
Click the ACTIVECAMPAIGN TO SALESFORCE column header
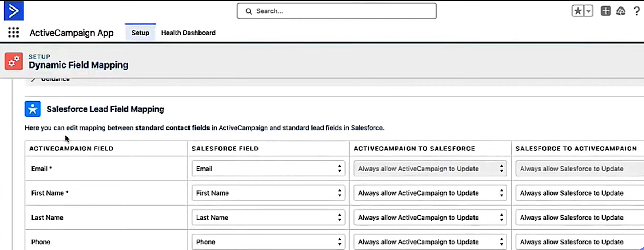pos(414,149)
